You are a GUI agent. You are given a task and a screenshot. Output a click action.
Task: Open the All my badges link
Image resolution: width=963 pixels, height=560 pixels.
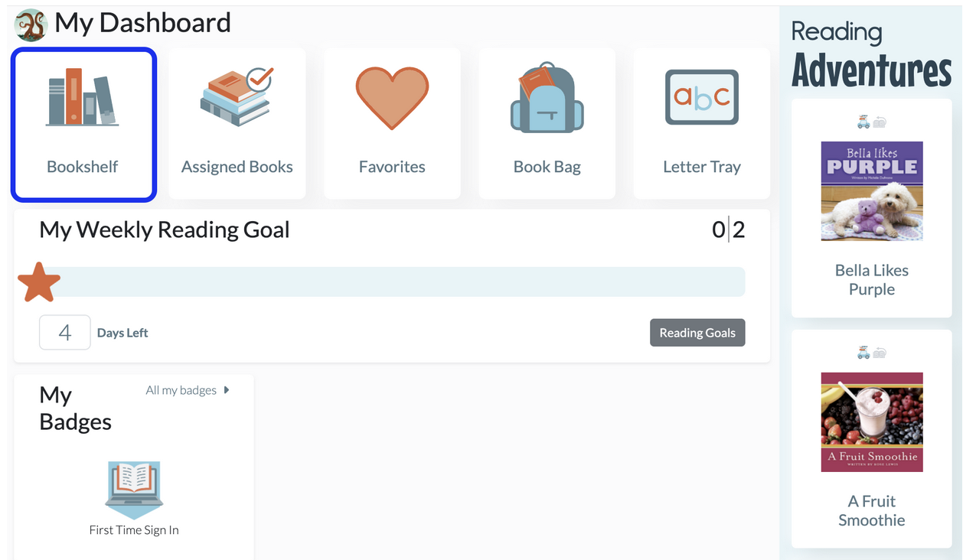pos(181,390)
